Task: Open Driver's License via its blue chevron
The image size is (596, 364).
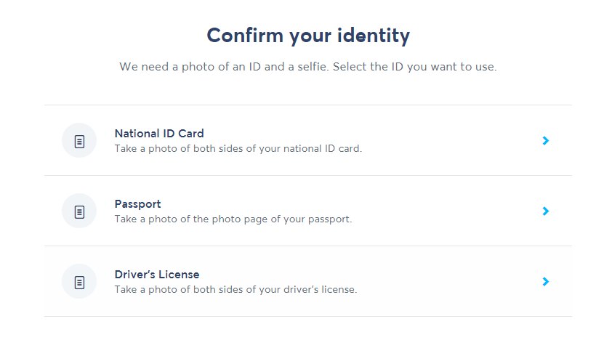Action: pyautogui.click(x=546, y=282)
